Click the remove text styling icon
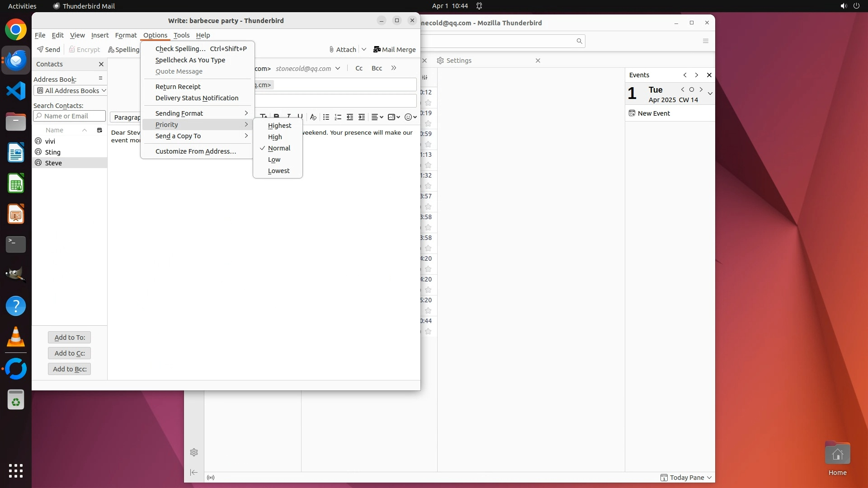868x488 pixels. [x=313, y=117]
